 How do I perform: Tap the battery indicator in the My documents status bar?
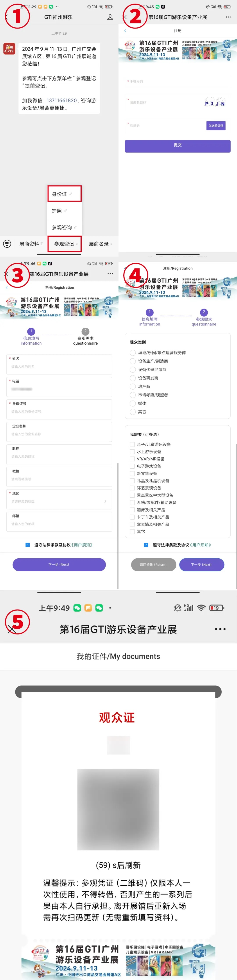pyautogui.click(x=216, y=608)
